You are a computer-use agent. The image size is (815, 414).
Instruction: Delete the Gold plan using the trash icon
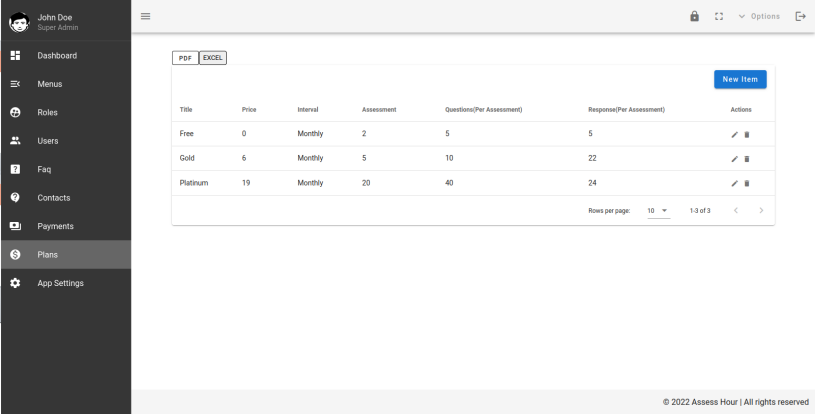pyautogui.click(x=747, y=159)
